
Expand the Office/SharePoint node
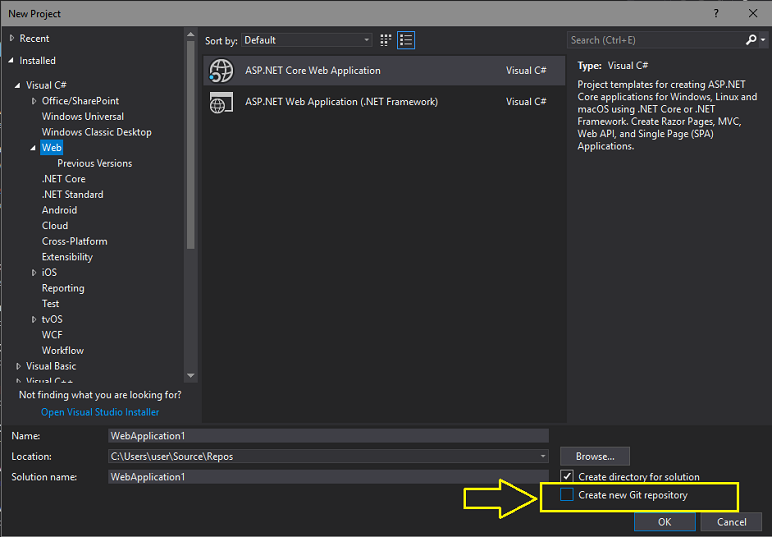(x=34, y=101)
